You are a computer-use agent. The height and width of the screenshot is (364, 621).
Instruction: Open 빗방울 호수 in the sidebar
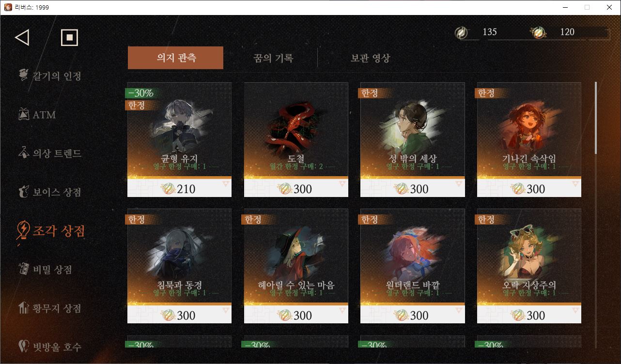pyautogui.click(x=49, y=347)
